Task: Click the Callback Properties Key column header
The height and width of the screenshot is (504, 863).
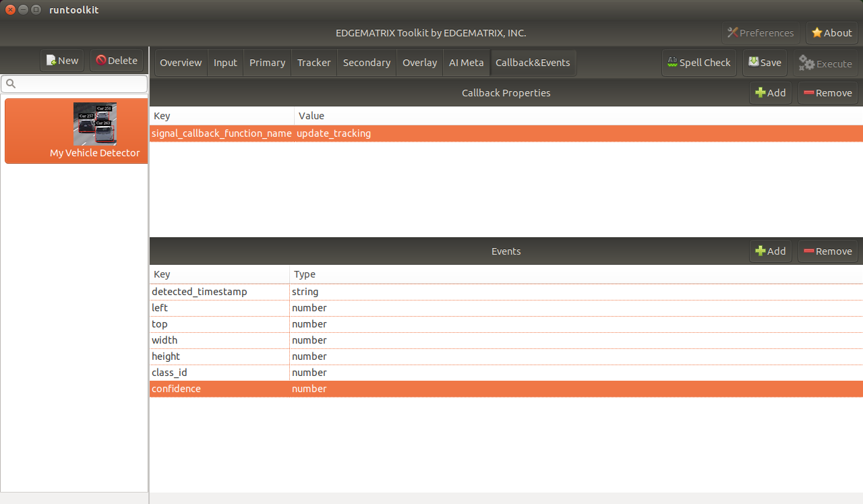Action: 222,116
